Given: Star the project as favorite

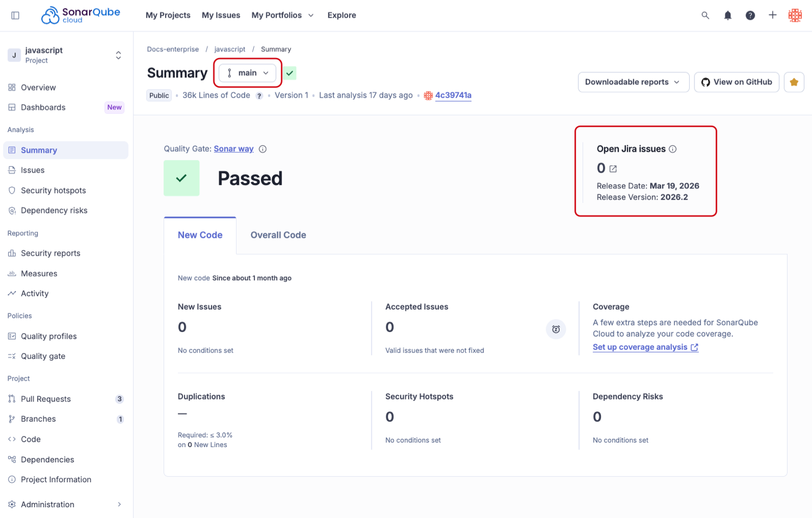Looking at the screenshot, I should (794, 82).
